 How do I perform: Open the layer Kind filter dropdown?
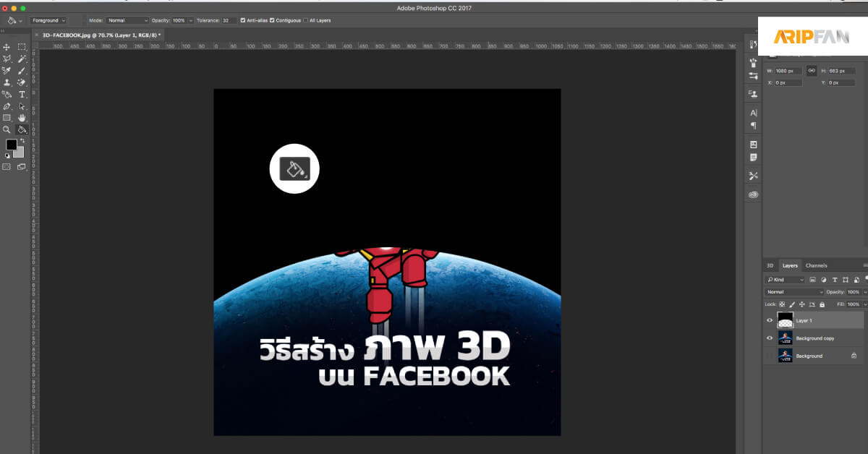tap(785, 280)
